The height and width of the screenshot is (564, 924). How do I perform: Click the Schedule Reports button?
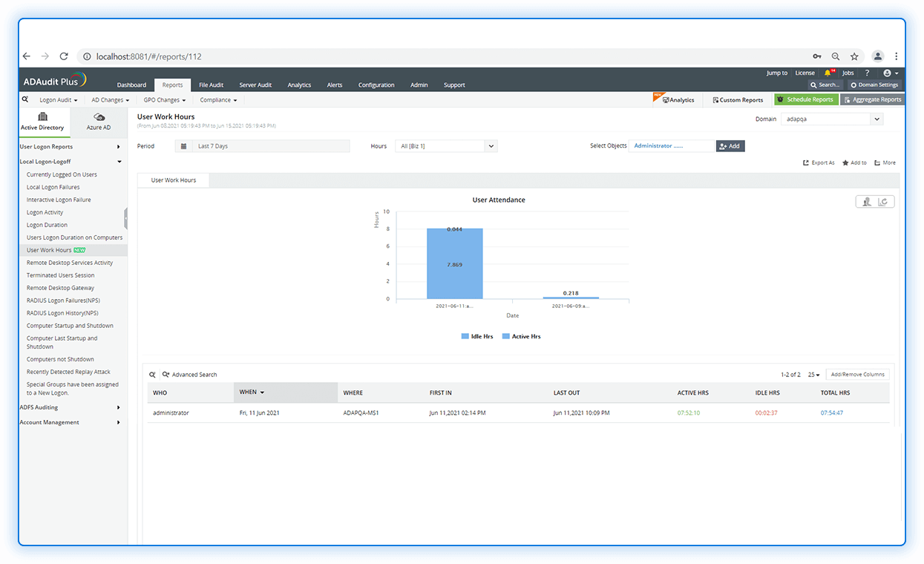806,99
